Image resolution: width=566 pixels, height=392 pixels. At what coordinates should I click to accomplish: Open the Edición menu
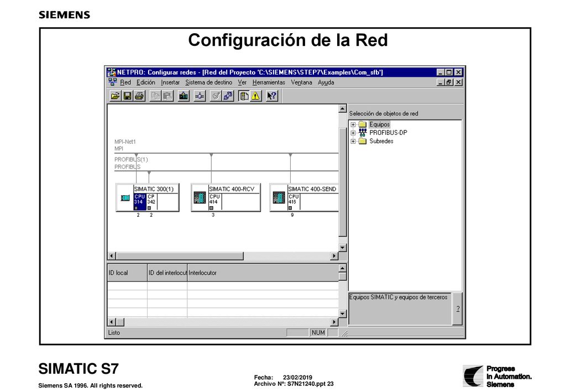[146, 82]
